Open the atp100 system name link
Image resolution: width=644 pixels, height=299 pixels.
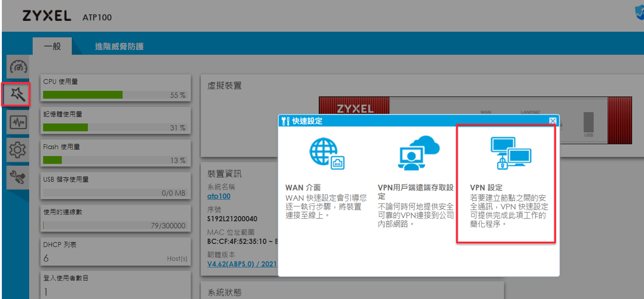click(x=219, y=196)
